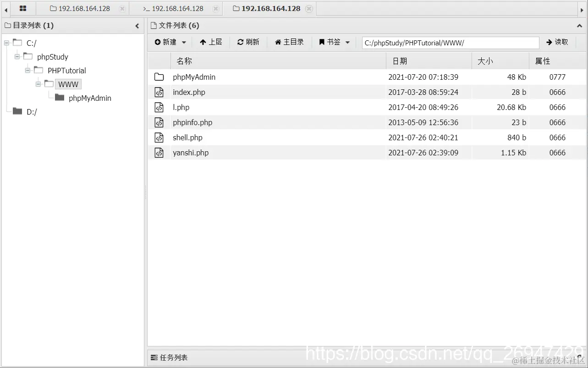Open the 新建 (New) creation menu icon
This screenshot has height=368, width=588.
click(x=158, y=42)
